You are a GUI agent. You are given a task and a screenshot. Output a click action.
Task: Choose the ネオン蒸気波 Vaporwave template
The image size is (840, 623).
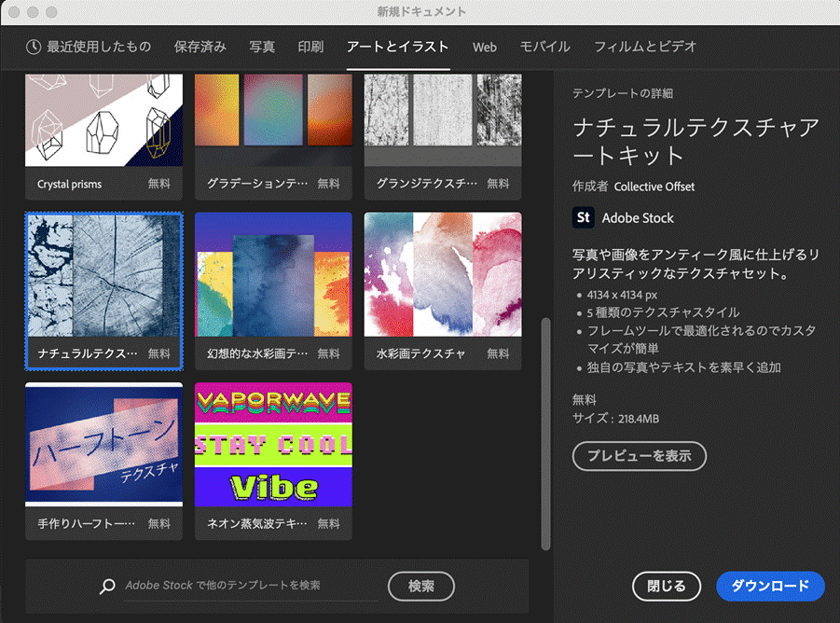pos(273,446)
